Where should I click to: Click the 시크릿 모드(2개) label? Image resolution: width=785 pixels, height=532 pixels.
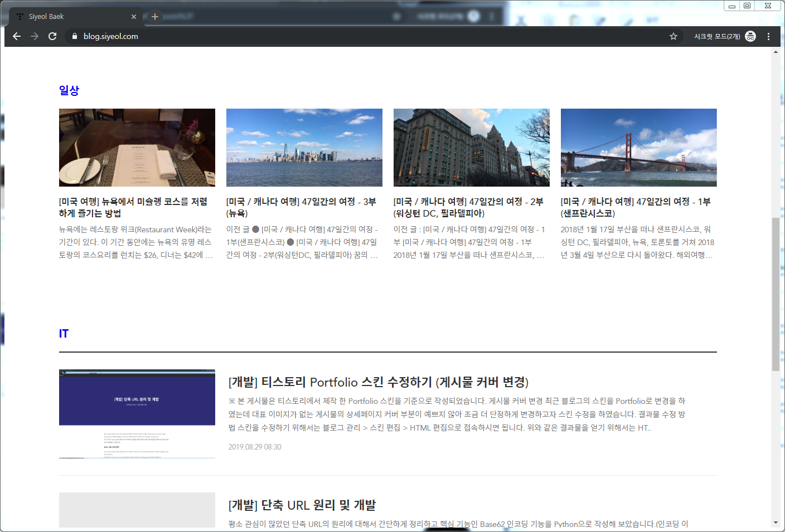click(717, 36)
